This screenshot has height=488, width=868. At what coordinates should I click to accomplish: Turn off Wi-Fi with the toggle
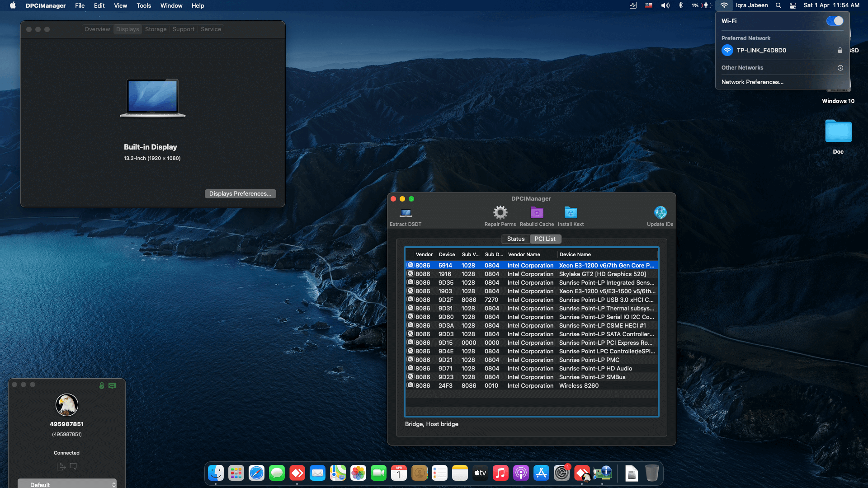tap(835, 20)
